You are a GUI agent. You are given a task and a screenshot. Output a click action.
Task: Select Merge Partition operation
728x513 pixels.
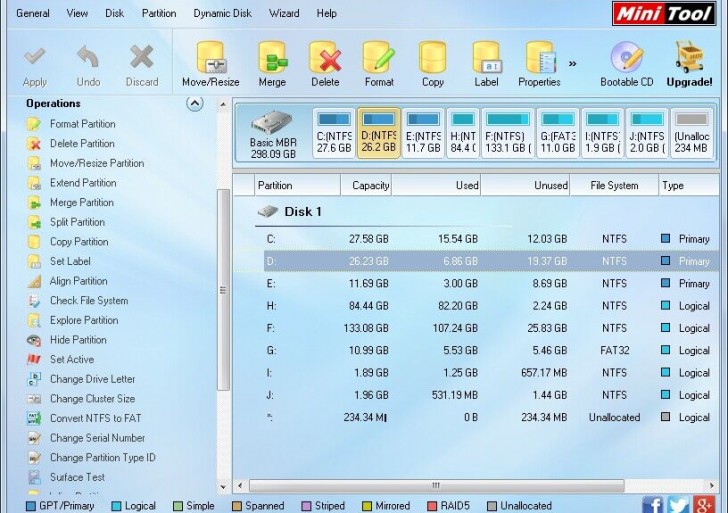pos(82,202)
